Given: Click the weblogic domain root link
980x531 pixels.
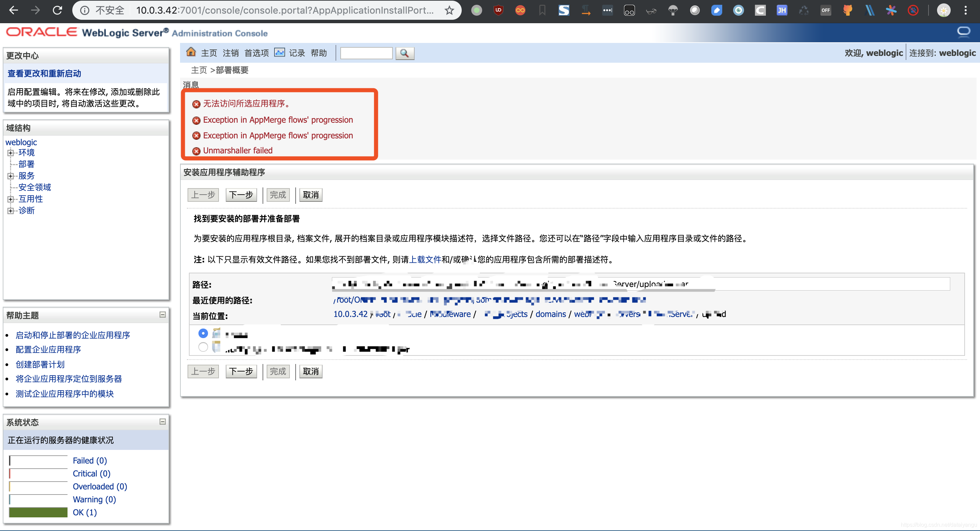Looking at the screenshot, I should pos(21,142).
